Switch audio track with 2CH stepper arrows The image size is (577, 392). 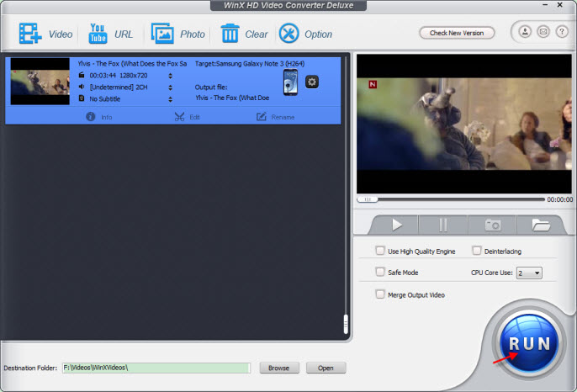click(x=170, y=87)
